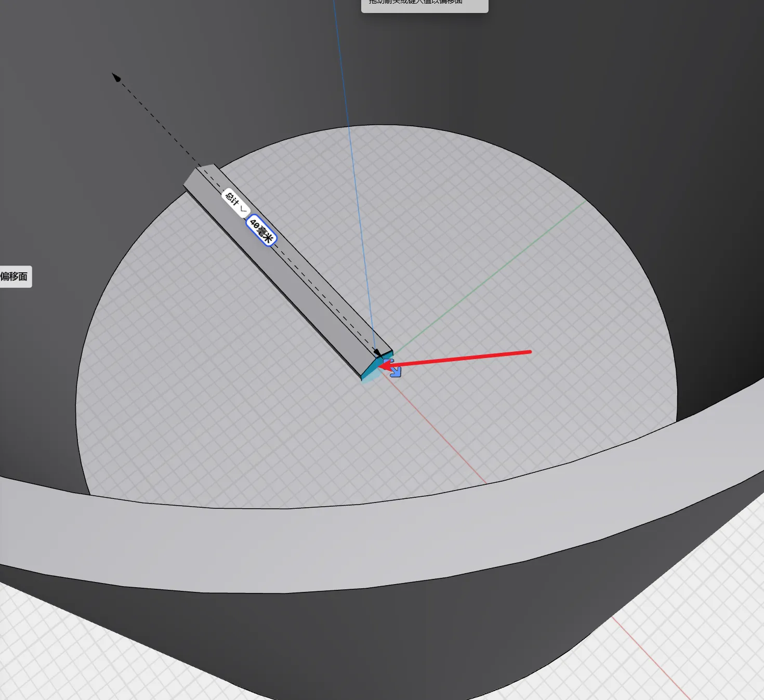Click the 偏移面 tool label

tap(14, 276)
